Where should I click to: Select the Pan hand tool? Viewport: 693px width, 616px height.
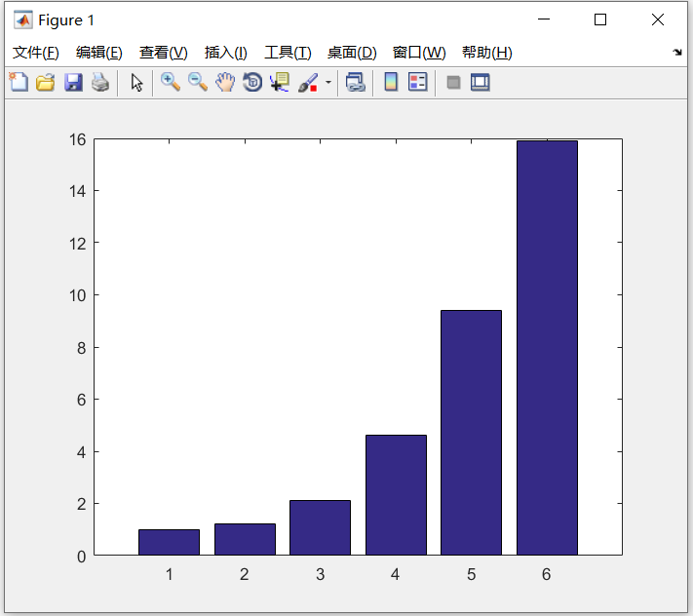click(225, 82)
